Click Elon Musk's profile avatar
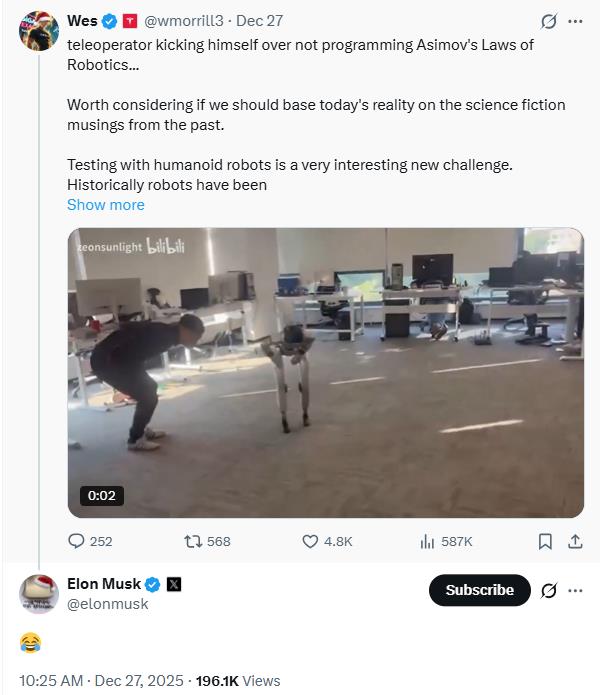 (39, 593)
